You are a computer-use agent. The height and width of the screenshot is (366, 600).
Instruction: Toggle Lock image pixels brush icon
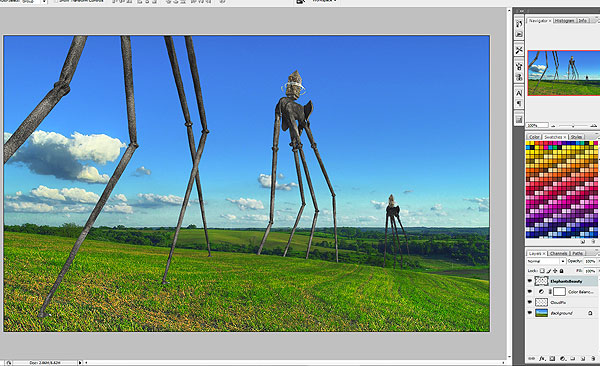click(x=549, y=271)
